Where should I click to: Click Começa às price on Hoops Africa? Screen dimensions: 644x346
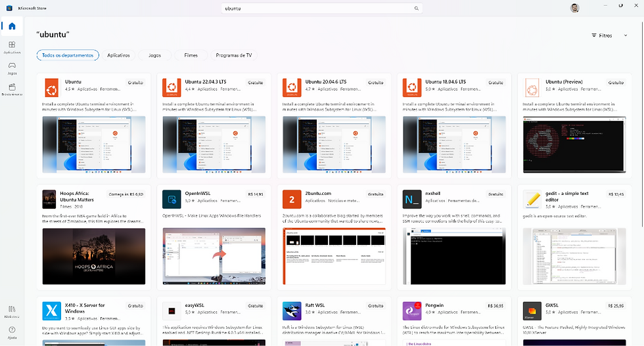point(126,194)
